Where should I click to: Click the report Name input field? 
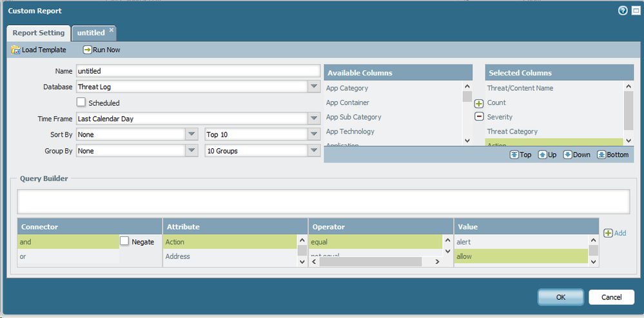click(x=198, y=71)
